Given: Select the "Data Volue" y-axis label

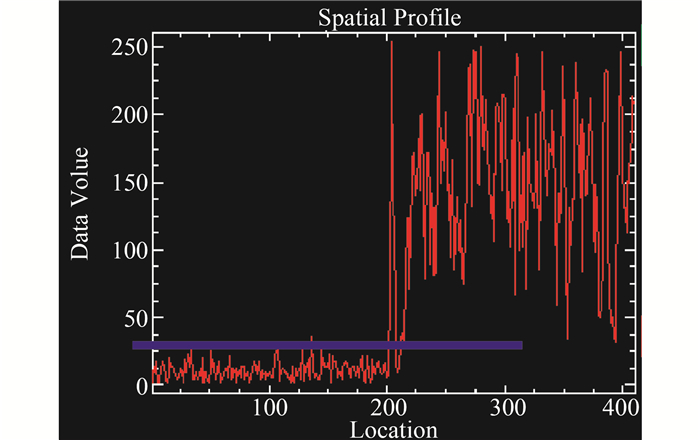Looking at the screenshot, I should click(x=80, y=204).
